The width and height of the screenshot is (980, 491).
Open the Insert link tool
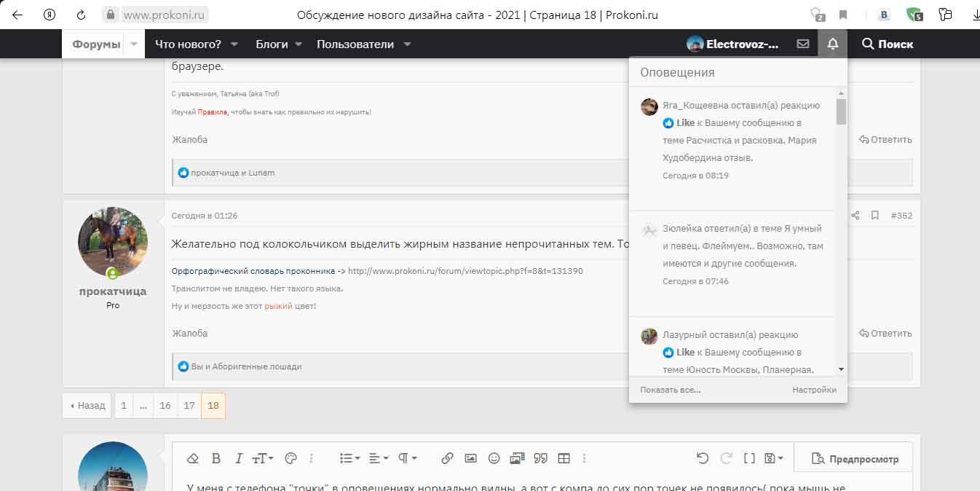[x=447, y=458]
